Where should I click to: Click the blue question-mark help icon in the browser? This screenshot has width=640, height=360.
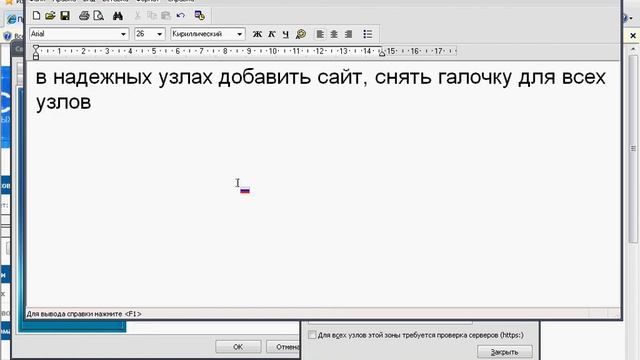coord(7,36)
